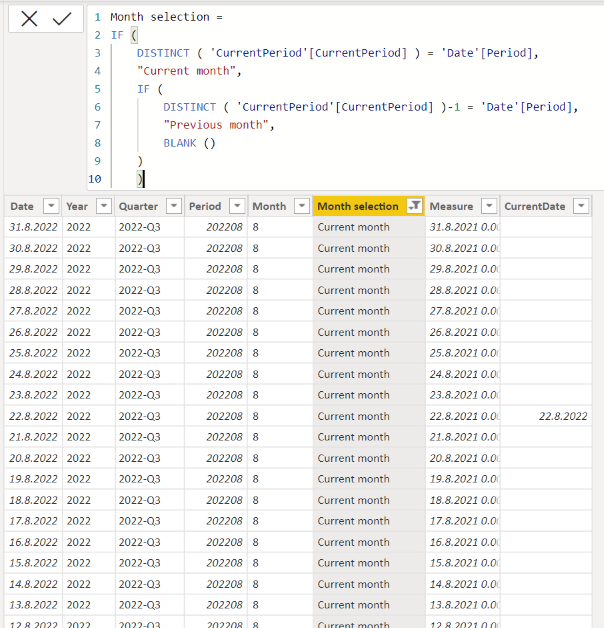Click the 18.8.2022 date cell
The height and width of the screenshot is (628, 604).
[x=33, y=500]
